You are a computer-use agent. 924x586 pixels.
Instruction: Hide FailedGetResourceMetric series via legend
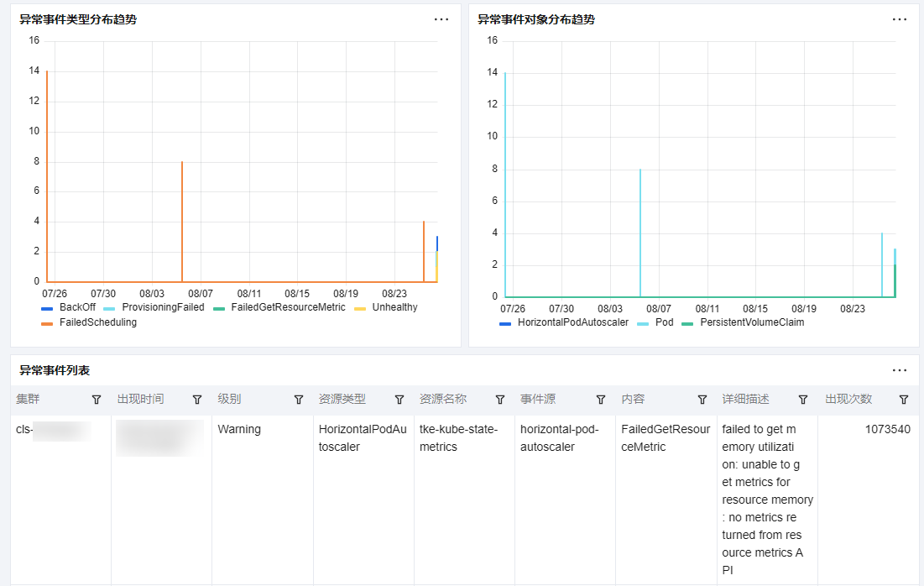point(287,307)
